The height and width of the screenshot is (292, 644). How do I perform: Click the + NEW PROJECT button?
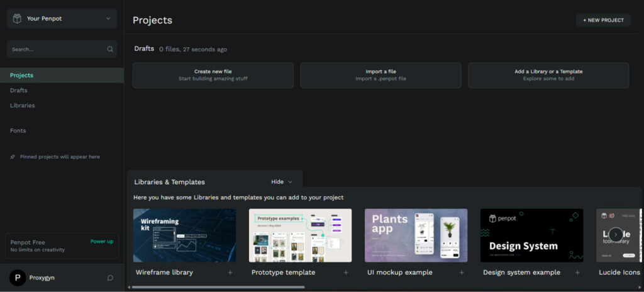tap(603, 20)
